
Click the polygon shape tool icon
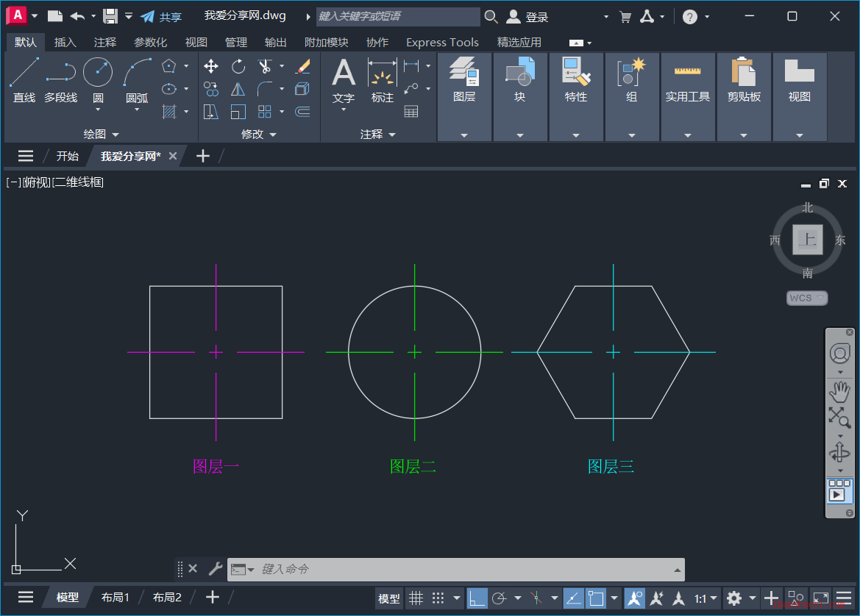pyautogui.click(x=169, y=66)
